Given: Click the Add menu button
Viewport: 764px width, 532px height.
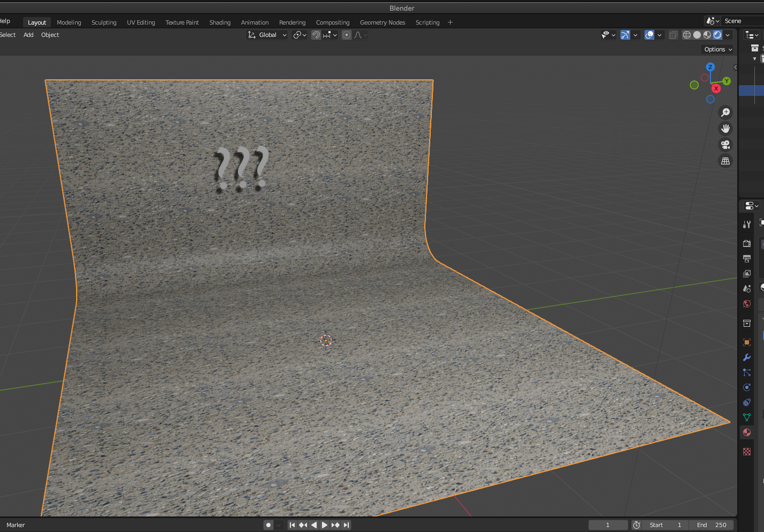Looking at the screenshot, I should 28,35.
